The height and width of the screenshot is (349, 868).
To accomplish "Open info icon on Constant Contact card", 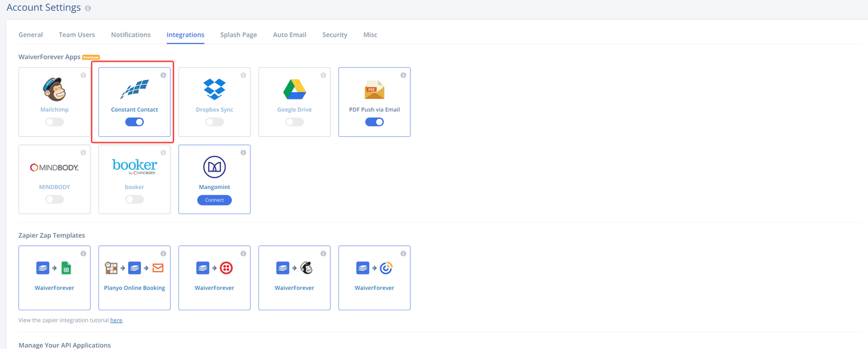I will (x=163, y=75).
